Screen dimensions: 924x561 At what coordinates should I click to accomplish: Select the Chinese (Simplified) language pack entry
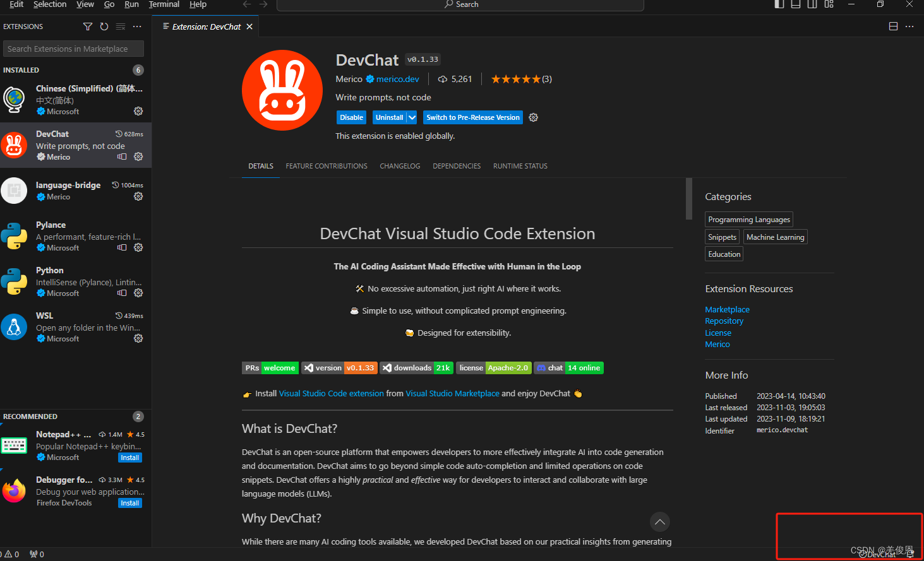coord(76,100)
